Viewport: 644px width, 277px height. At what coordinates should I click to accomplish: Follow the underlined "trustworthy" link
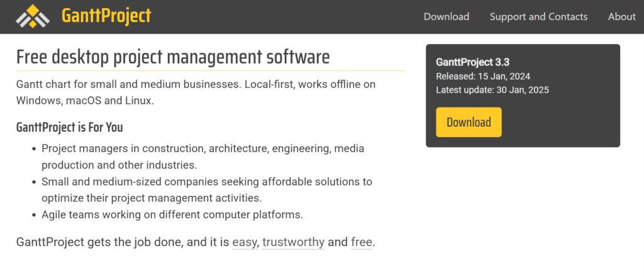click(x=293, y=242)
